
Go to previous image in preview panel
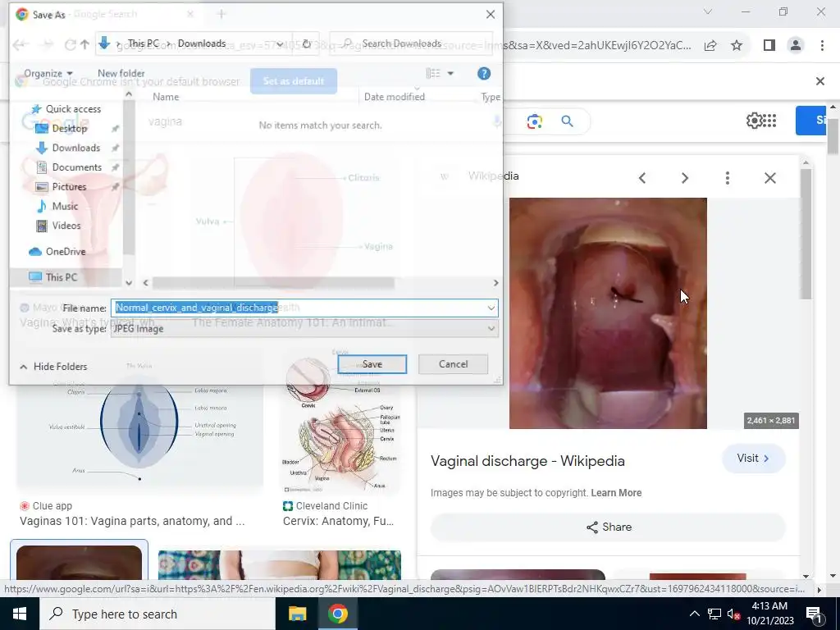point(642,178)
